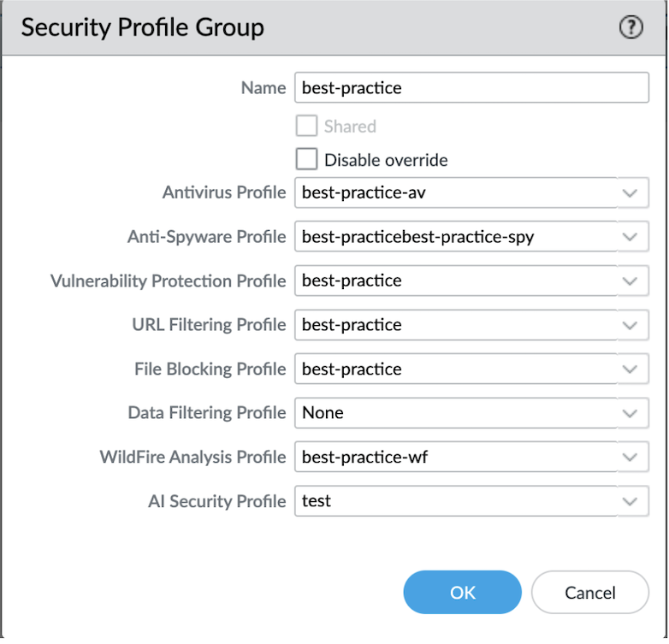669x644 pixels.
Task: Click the OK button
Action: [x=462, y=592]
